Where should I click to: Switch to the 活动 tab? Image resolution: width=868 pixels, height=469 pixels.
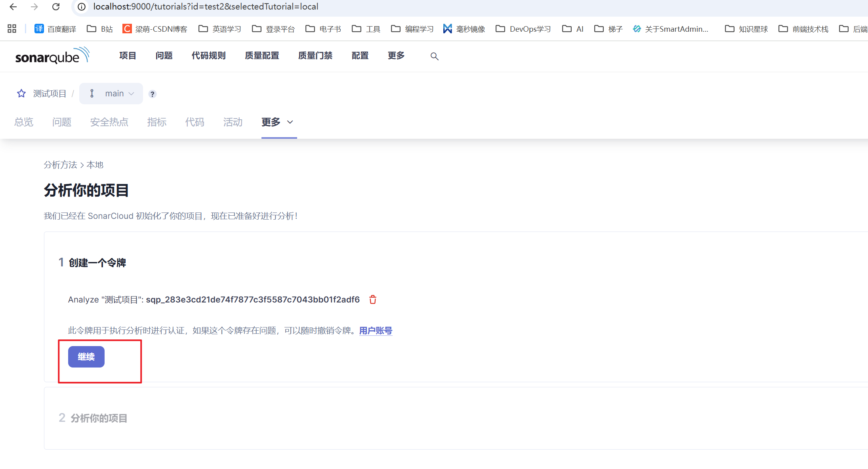233,122
